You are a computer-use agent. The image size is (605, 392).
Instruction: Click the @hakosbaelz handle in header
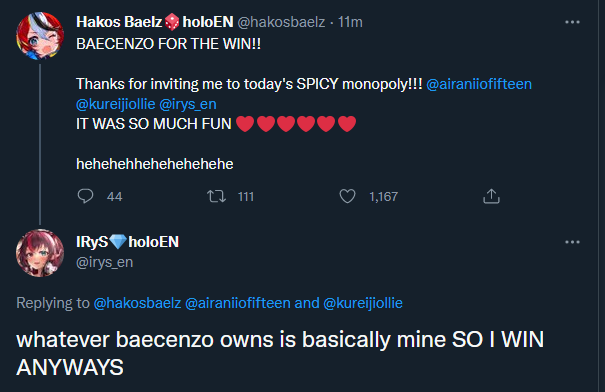click(x=281, y=22)
